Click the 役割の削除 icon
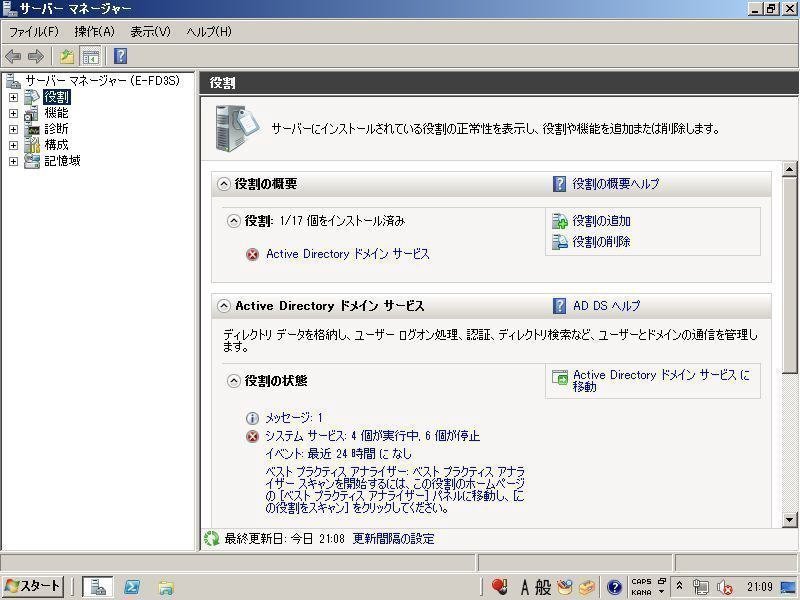The width and height of the screenshot is (800, 600). coord(560,241)
